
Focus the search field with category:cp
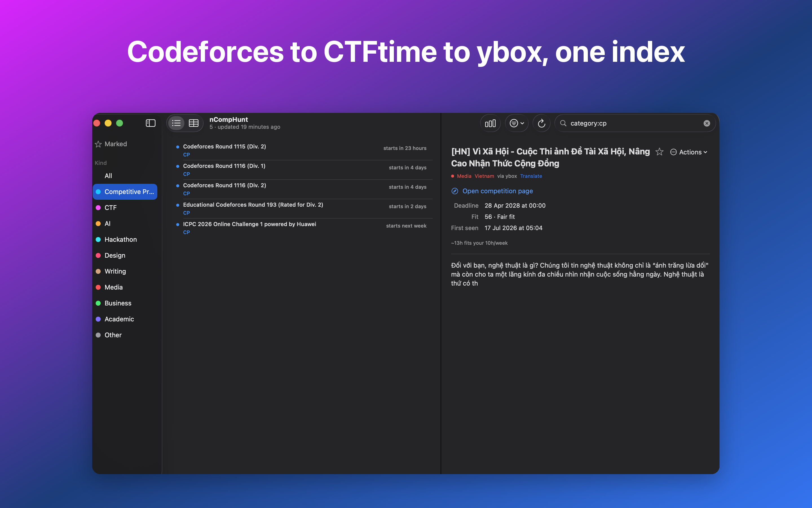635,123
